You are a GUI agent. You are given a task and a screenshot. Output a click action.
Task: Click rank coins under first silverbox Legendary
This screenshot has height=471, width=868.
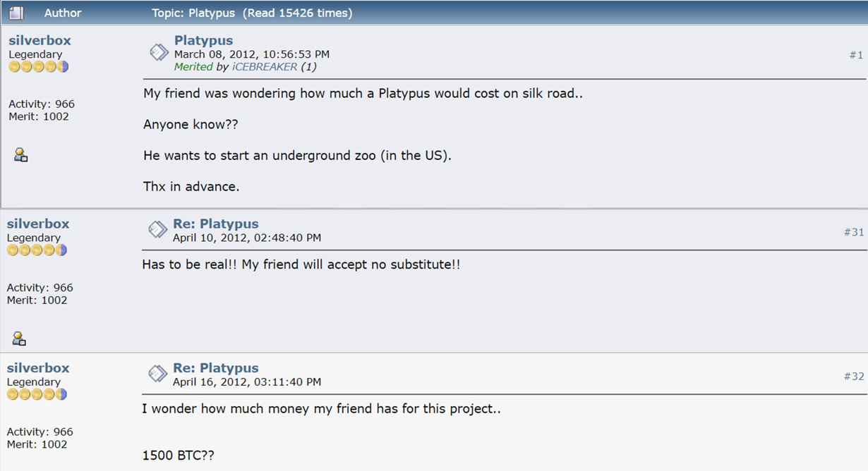tap(38, 67)
